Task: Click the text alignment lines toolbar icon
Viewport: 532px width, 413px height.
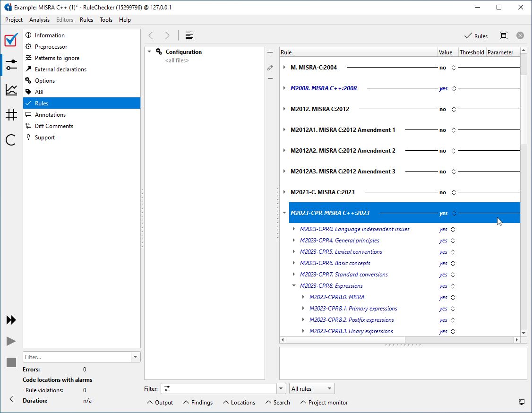Action: [189, 35]
